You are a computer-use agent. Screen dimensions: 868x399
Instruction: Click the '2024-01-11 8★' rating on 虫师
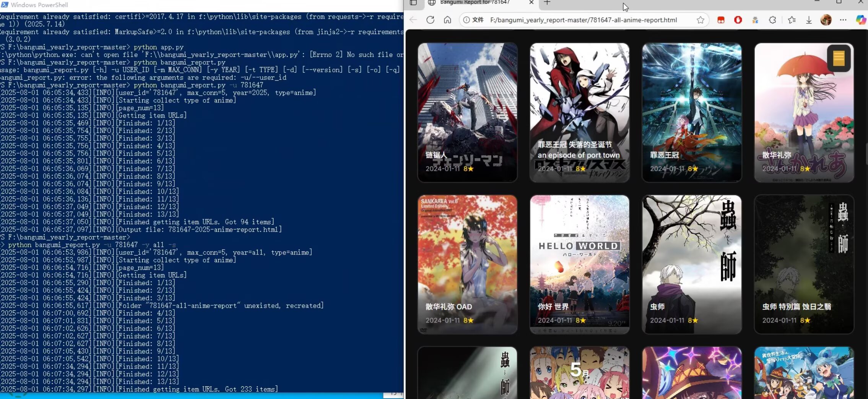(674, 320)
